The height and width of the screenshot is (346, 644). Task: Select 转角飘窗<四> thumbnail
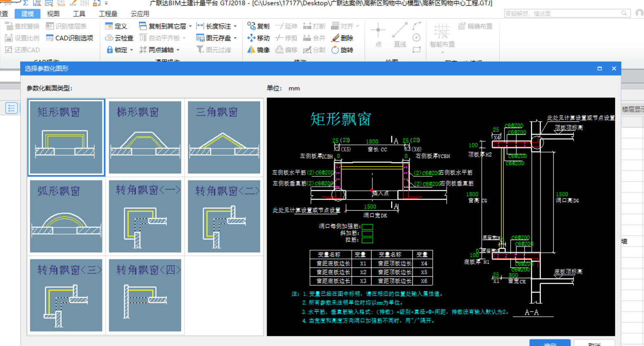pyautogui.click(x=145, y=295)
